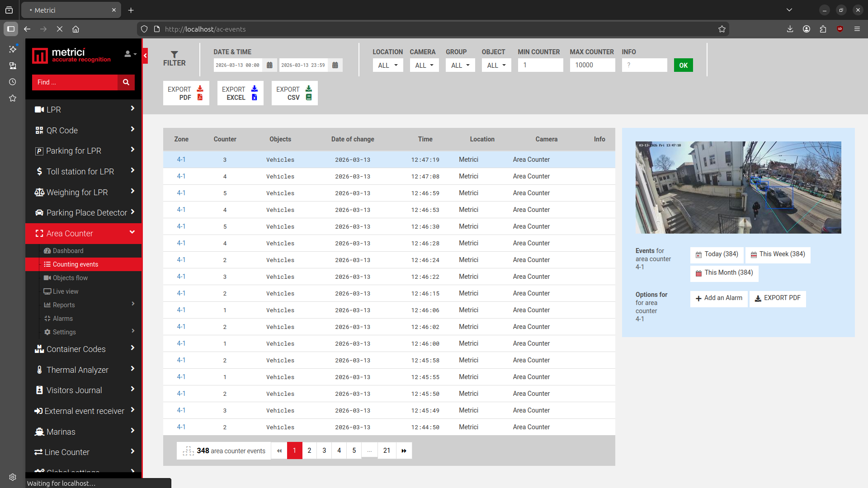The image size is (868, 488).
Task: Open zone 4-1 link at 12:47:08
Action: pyautogui.click(x=181, y=176)
